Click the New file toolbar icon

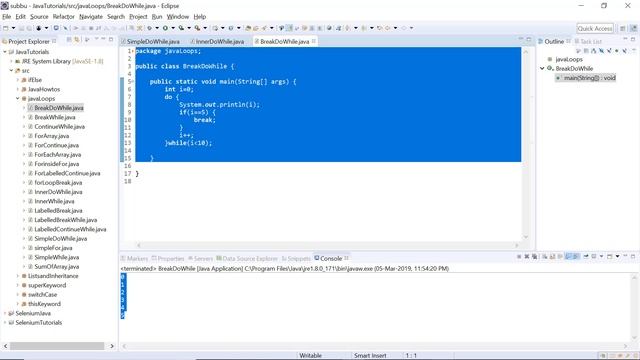(x=5, y=28)
